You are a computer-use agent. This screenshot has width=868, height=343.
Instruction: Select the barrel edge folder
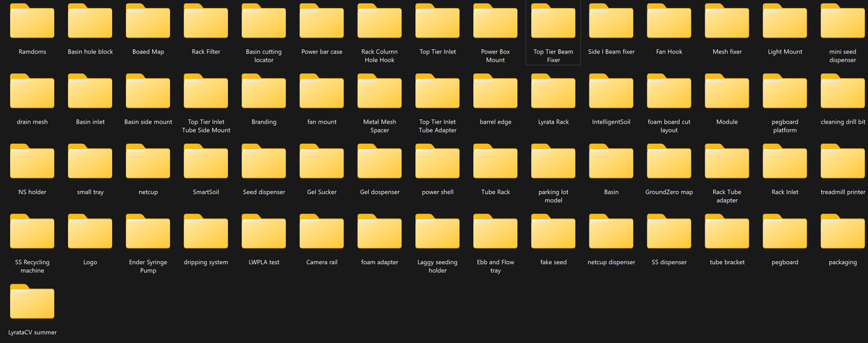[495, 90]
